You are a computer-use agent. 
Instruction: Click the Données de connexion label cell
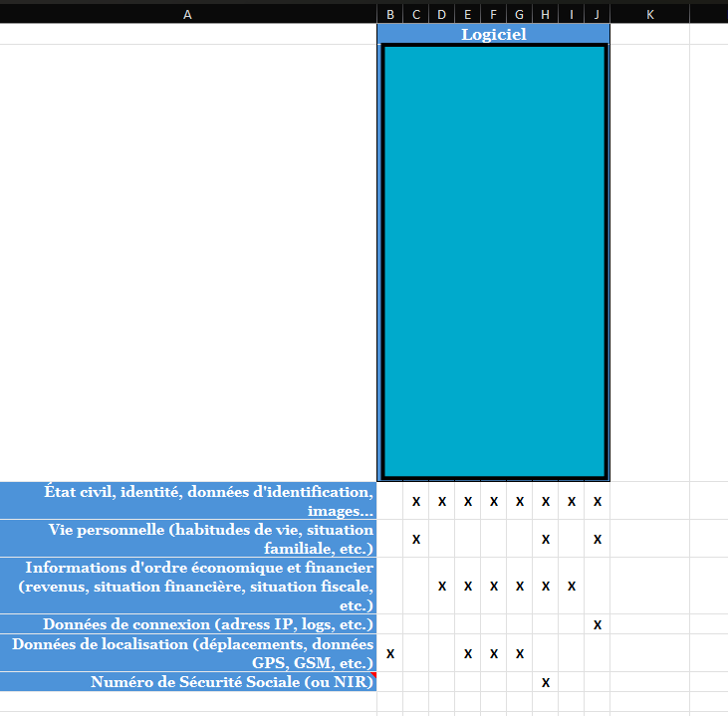point(188,624)
